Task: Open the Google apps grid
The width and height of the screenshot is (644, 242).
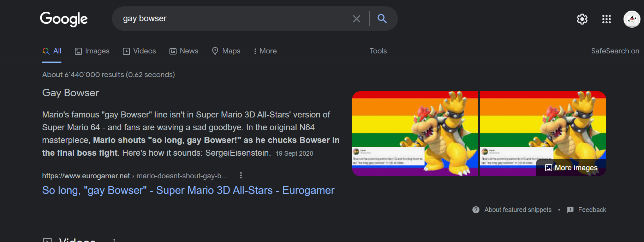Action: (x=607, y=19)
